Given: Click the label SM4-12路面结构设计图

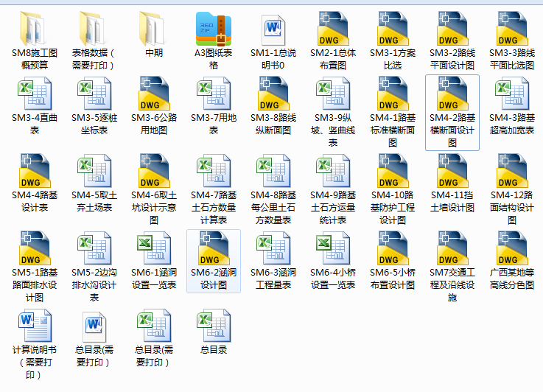Looking at the screenshot, I should tap(512, 208).
